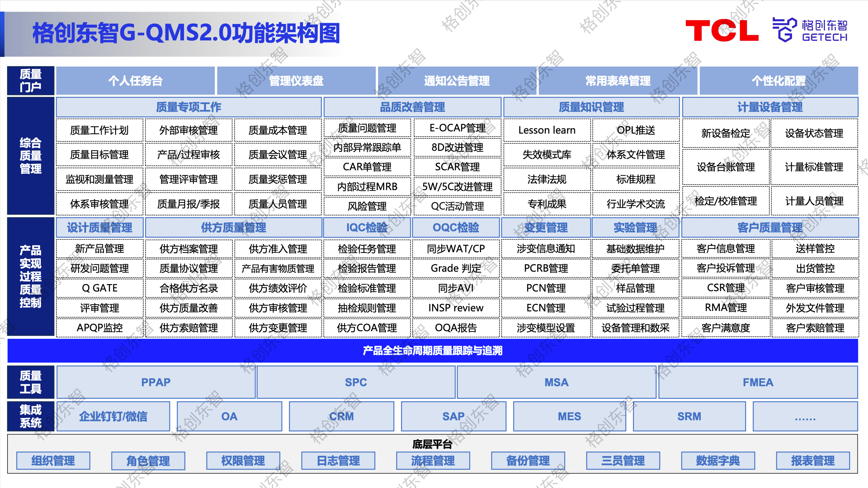Switch to 管理仪表盘 tab
The height and width of the screenshot is (488, 868).
coord(296,81)
